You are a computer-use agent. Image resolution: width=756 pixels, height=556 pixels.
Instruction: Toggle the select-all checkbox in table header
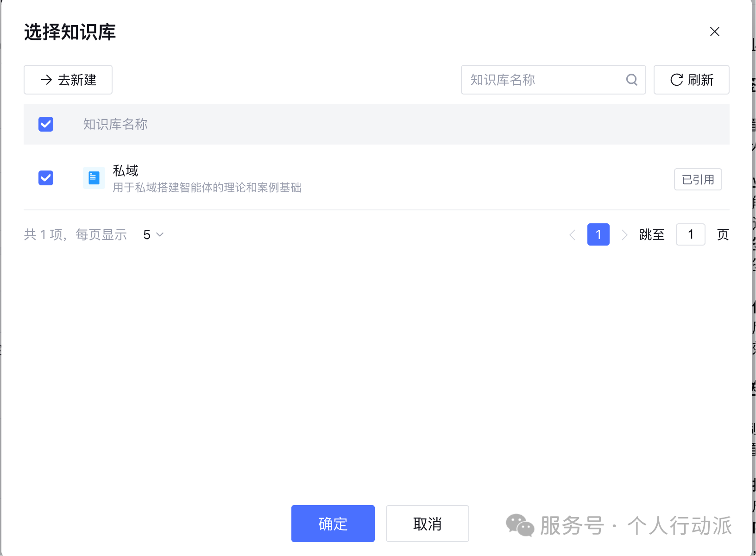coord(46,124)
